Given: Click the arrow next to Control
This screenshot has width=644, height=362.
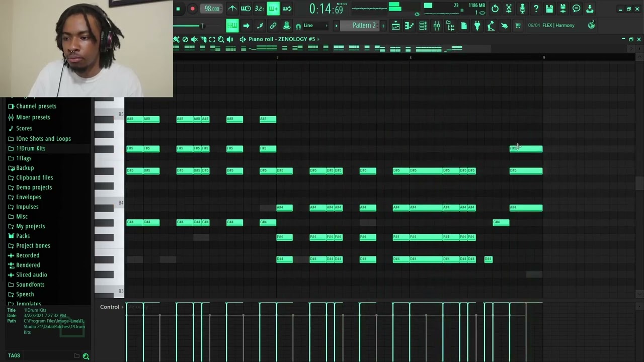Looking at the screenshot, I should click(122, 307).
